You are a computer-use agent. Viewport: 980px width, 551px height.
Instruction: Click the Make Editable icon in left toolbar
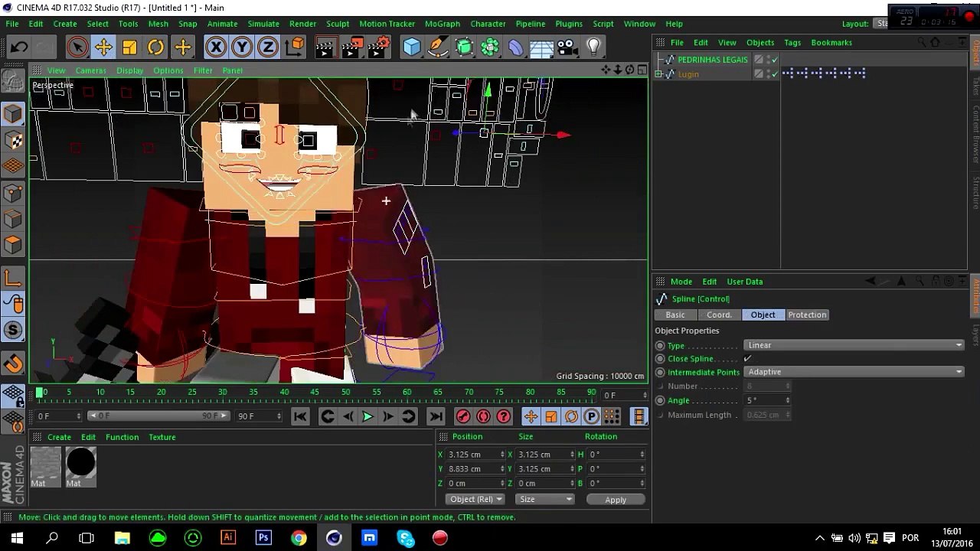[13, 80]
